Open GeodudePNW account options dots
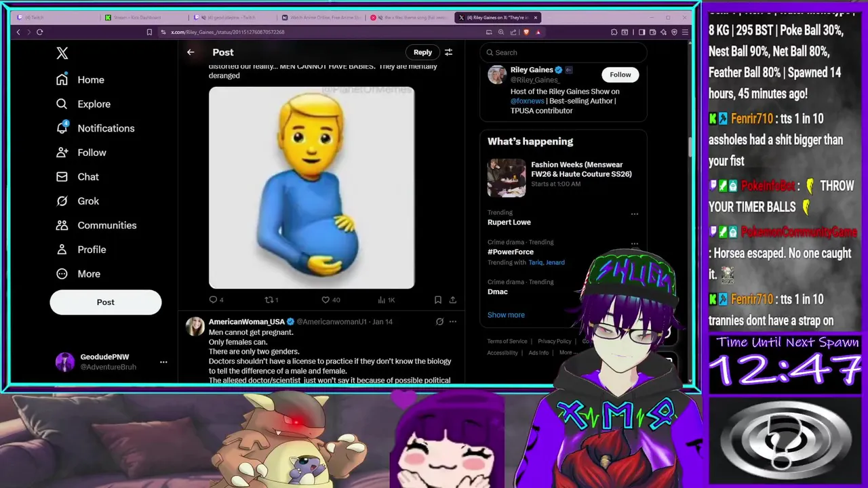Viewport: 868px width, 488px height. point(163,362)
